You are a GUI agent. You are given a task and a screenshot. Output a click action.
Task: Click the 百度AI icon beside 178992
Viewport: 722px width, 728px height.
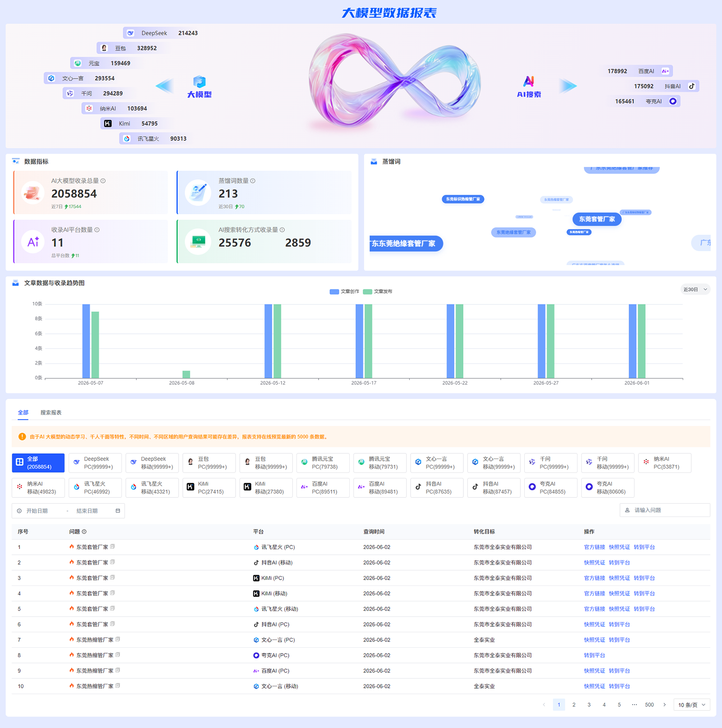(665, 71)
